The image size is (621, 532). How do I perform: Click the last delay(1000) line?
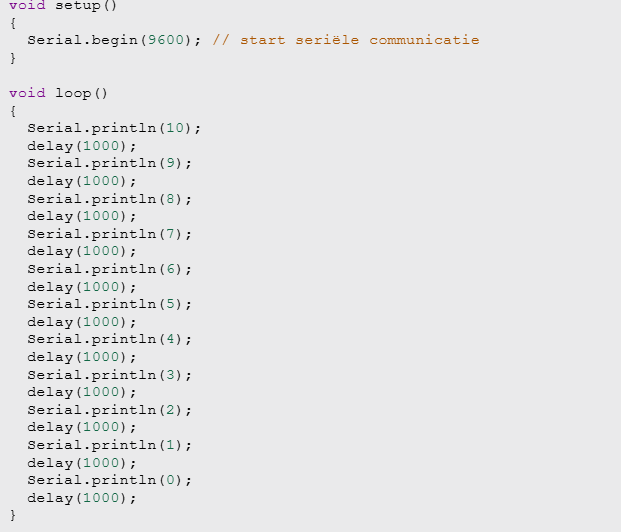pyautogui.click(x=82, y=498)
